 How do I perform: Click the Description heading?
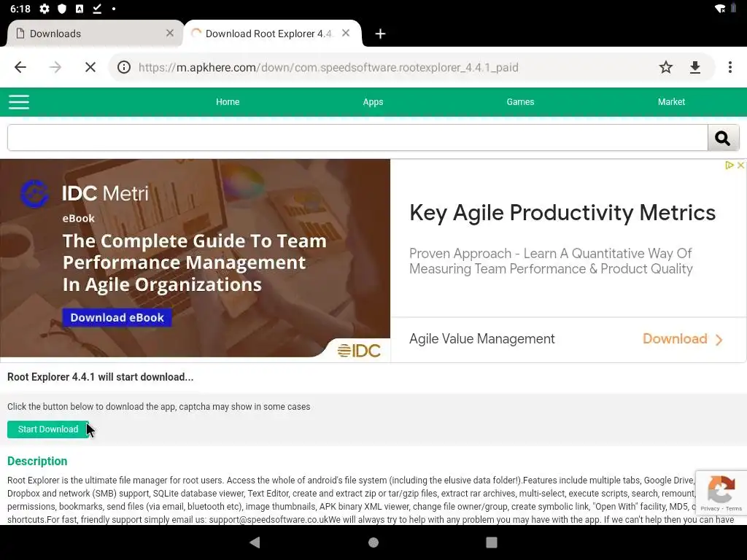37,461
